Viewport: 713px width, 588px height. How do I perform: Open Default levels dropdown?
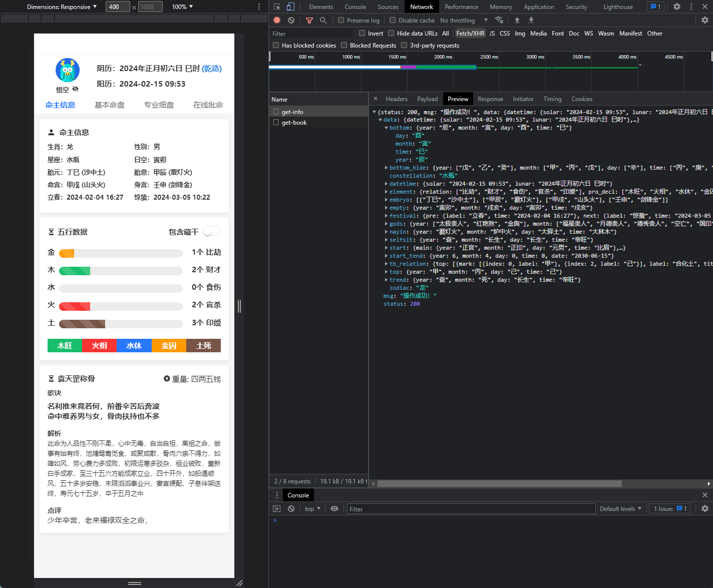620,508
